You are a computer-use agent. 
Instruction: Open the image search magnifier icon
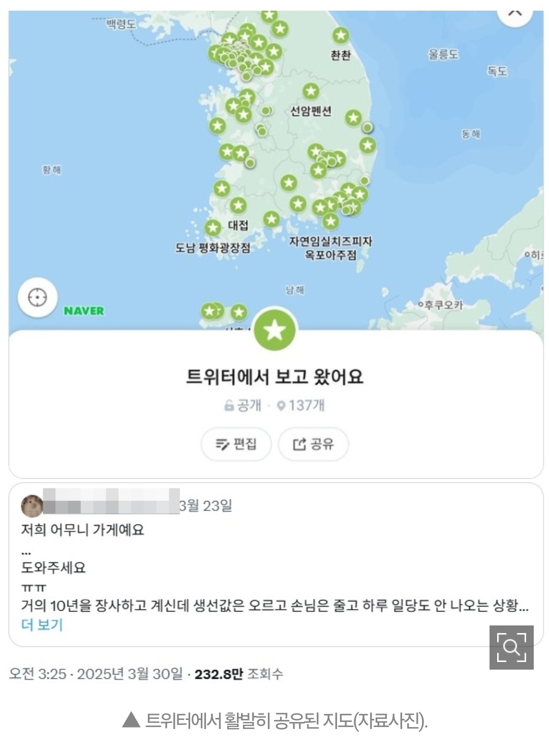point(511,647)
